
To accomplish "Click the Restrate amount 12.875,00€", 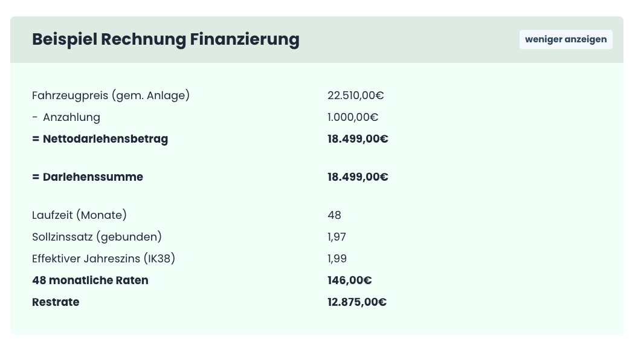I will [357, 302].
